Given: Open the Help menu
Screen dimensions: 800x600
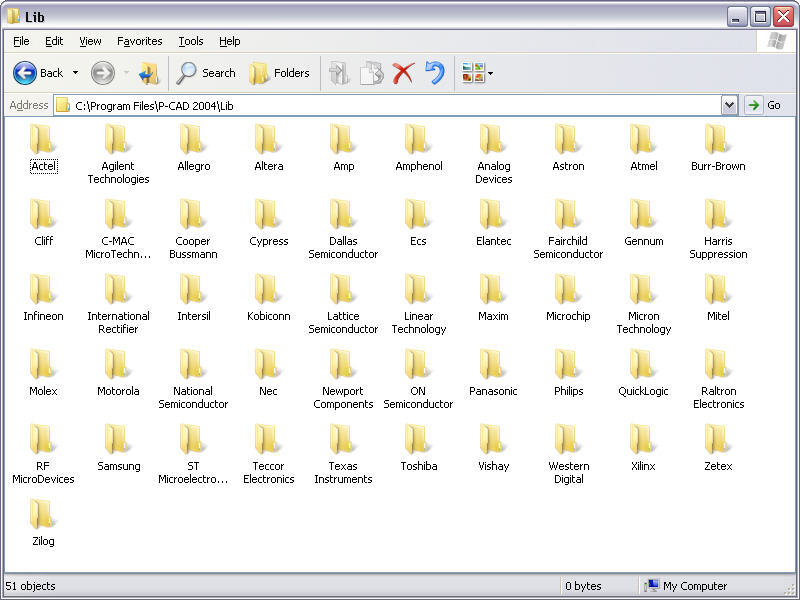Looking at the screenshot, I should click(x=230, y=41).
